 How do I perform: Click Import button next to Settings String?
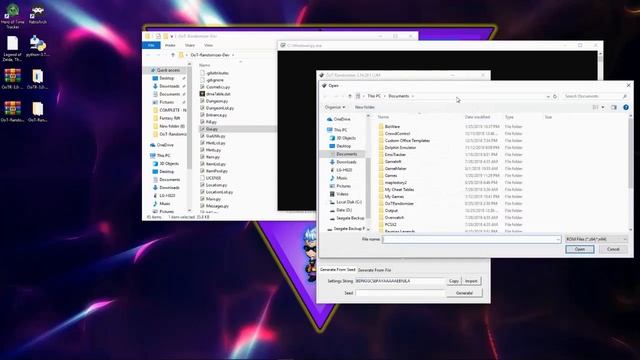click(471, 281)
